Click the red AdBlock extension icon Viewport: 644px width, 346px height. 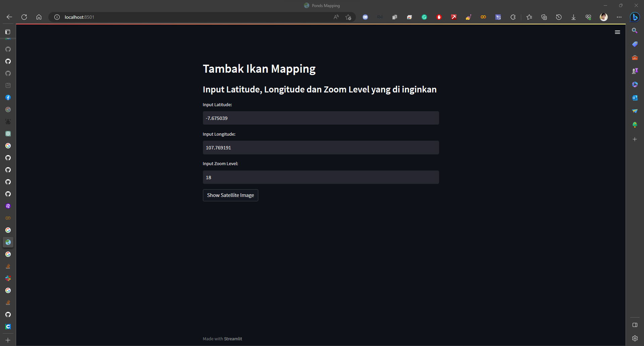click(x=439, y=17)
